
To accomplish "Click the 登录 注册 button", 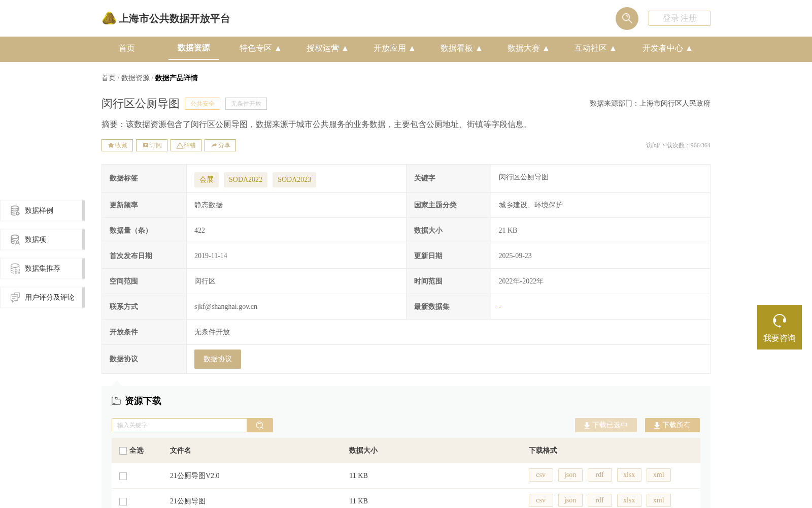I will [x=680, y=18].
